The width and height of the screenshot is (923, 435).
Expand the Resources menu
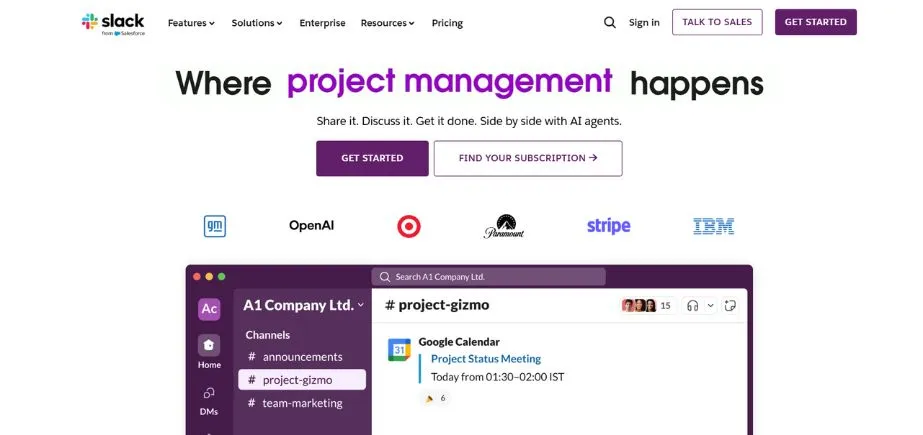[387, 23]
